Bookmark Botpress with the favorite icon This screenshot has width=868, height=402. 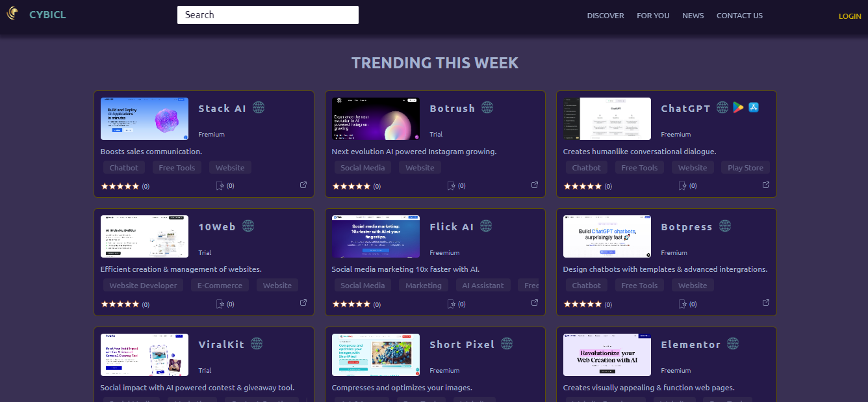(x=682, y=304)
